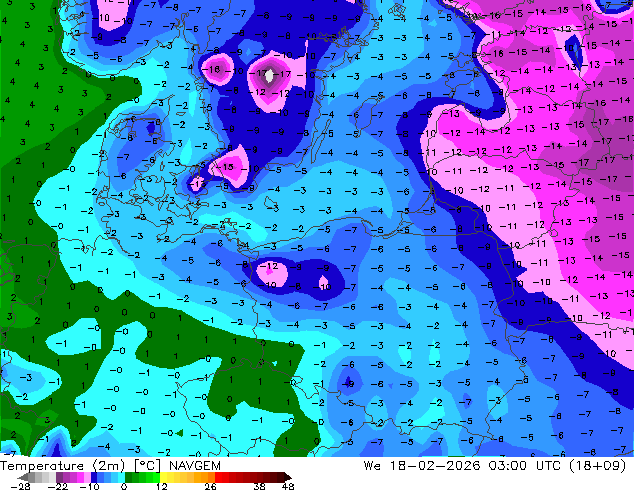Viewport: 634px width, 490px height.
Task: Click the '-22' legend scale label
Action: (57, 486)
